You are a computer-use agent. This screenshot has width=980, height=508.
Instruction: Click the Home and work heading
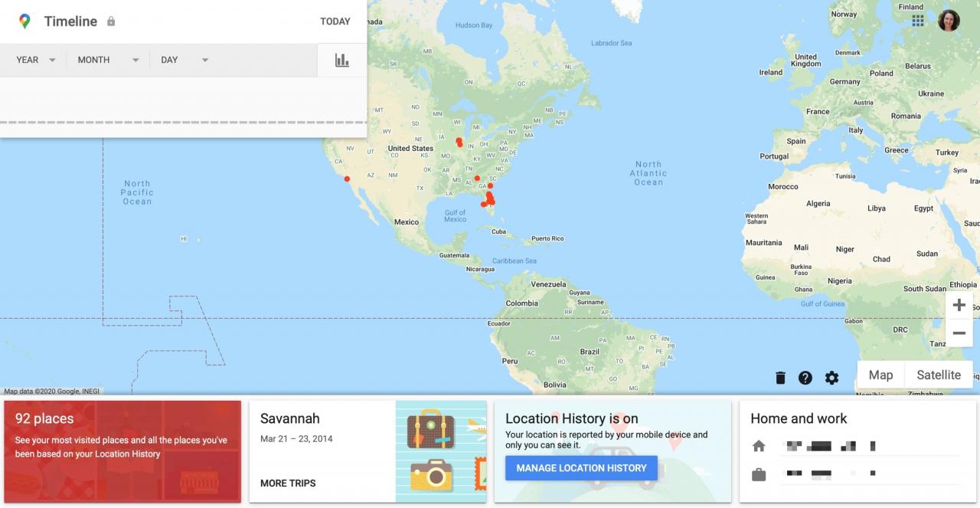point(799,418)
